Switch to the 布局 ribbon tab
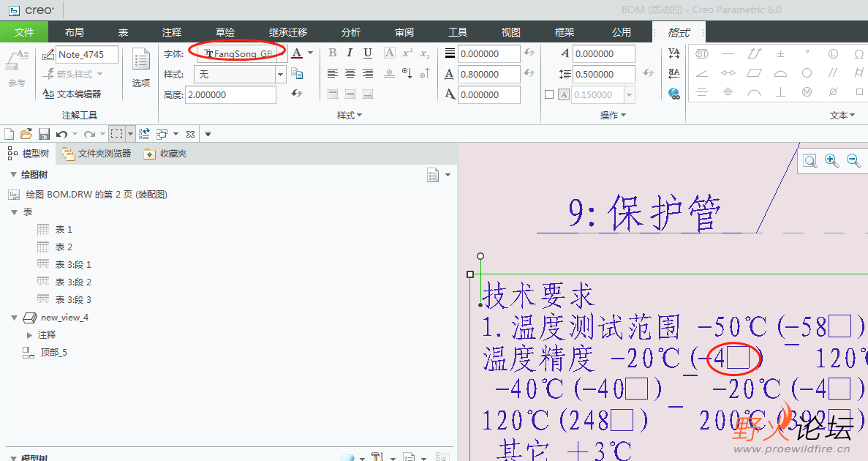 pos(74,32)
